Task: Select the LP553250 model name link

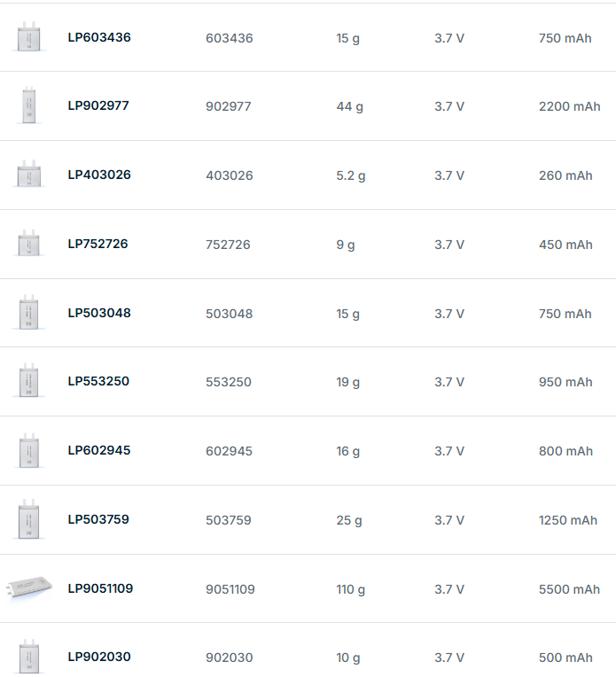Action: pos(98,381)
